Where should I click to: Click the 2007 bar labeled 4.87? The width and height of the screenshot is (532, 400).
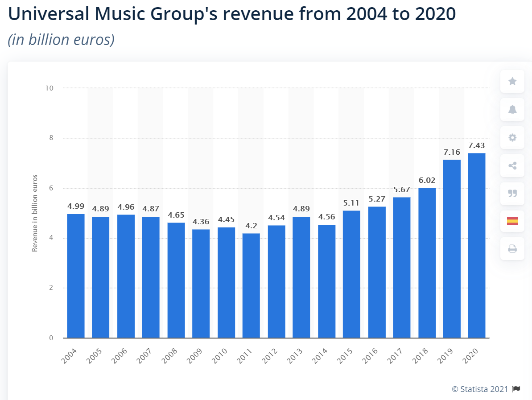point(151,277)
